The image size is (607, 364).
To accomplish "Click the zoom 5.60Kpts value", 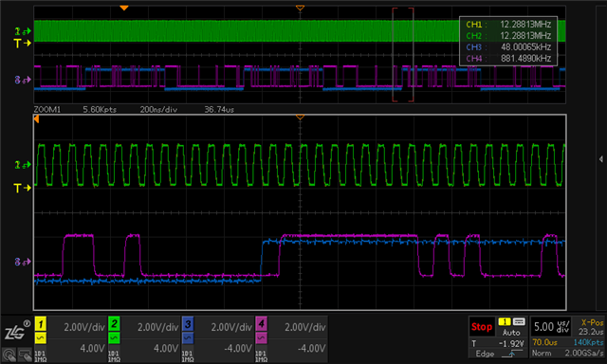I will (100, 109).
